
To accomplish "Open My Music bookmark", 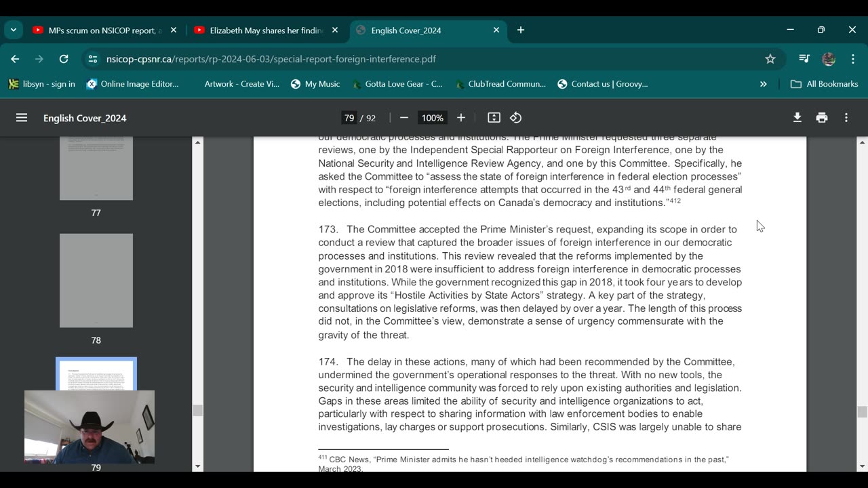I will (x=315, y=84).
